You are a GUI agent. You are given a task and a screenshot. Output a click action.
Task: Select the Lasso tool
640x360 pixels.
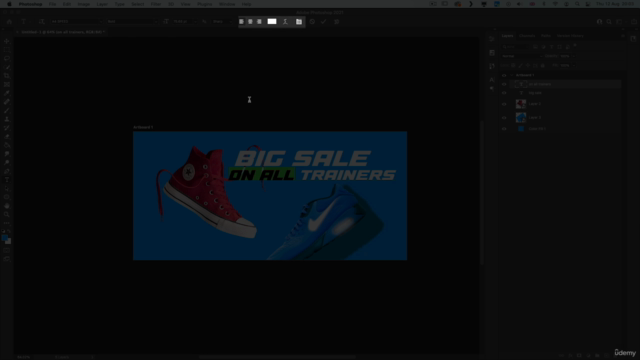point(7,58)
